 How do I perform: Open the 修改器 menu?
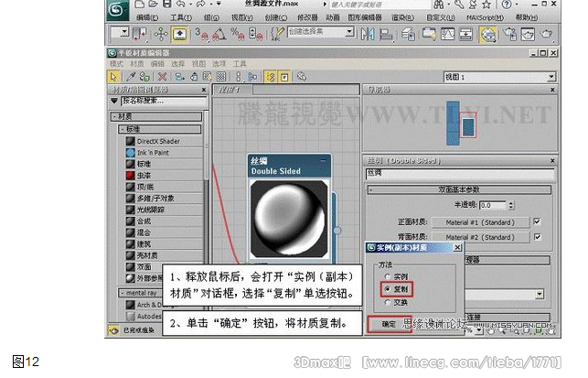tap(307, 17)
